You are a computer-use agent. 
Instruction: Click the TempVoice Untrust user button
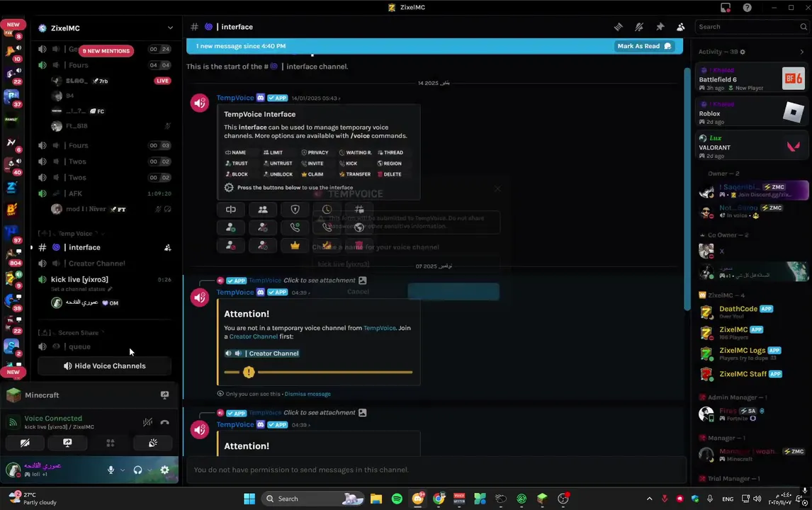263,227
